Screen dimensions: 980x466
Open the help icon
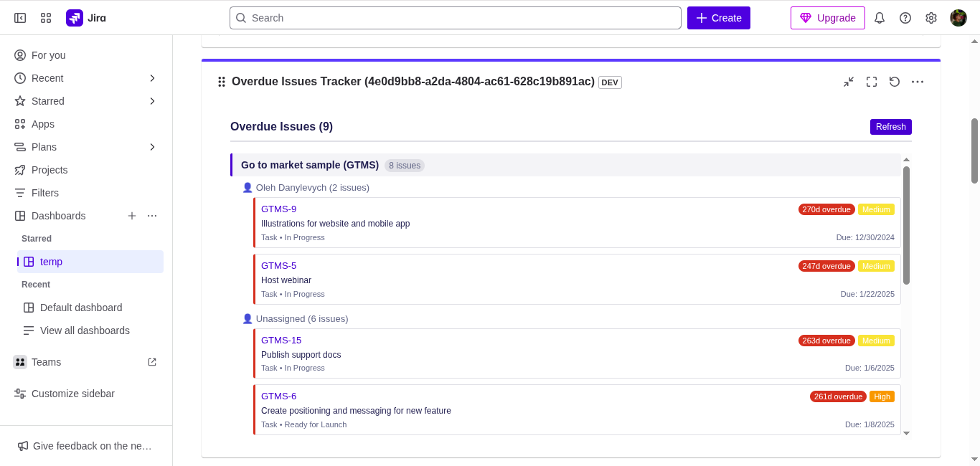[x=905, y=17]
